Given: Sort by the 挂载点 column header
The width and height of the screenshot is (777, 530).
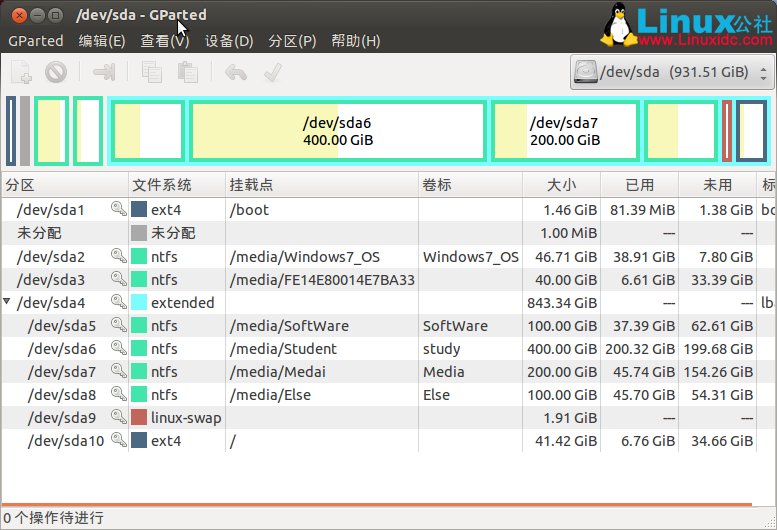Looking at the screenshot, I should [322, 185].
